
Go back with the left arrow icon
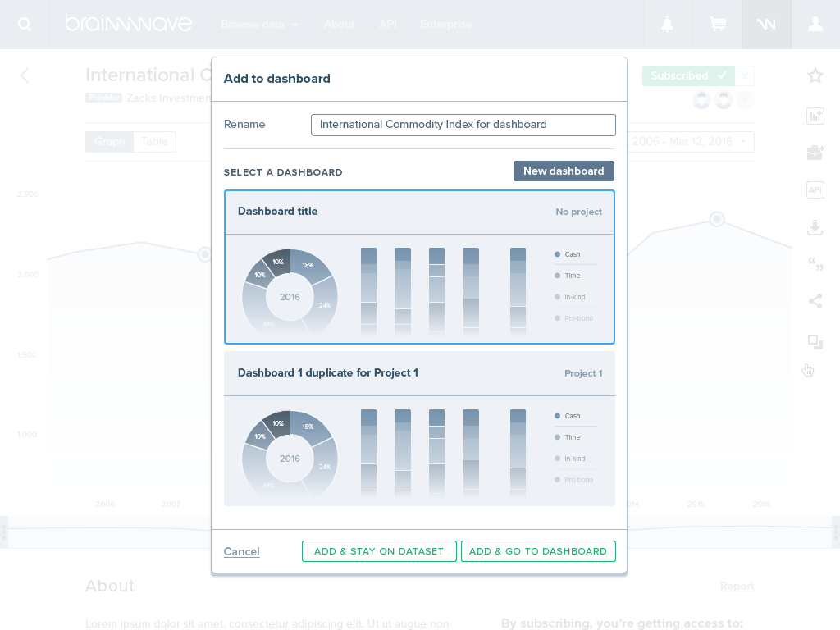click(25, 75)
